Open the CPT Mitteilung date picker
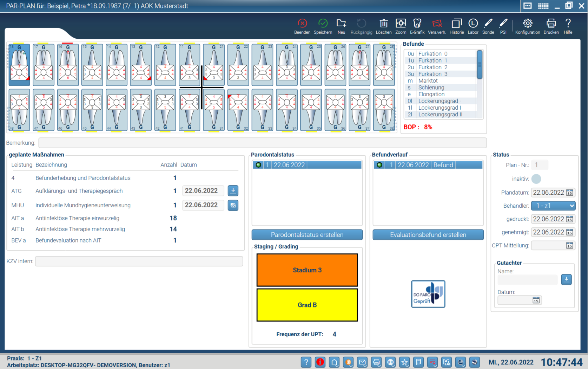This screenshot has height=369, width=588. [569, 246]
